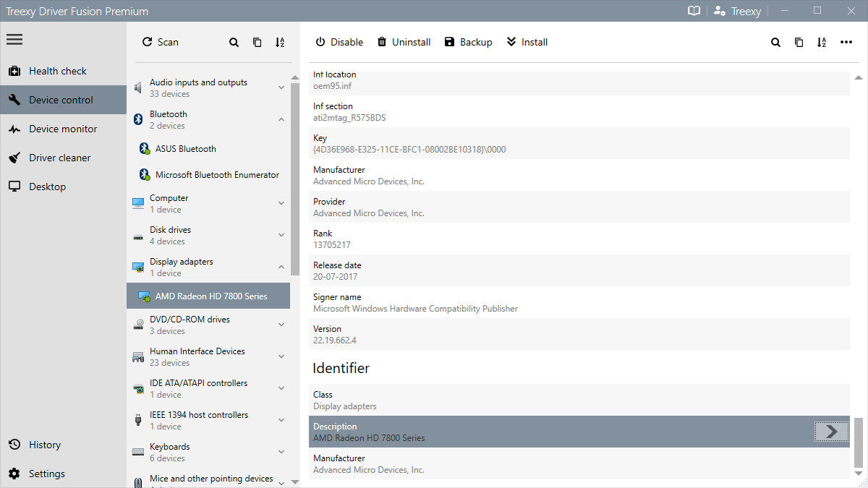Backup the selected driver
Image resolution: width=868 pixels, height=488 pixels.
pos(468,42)
